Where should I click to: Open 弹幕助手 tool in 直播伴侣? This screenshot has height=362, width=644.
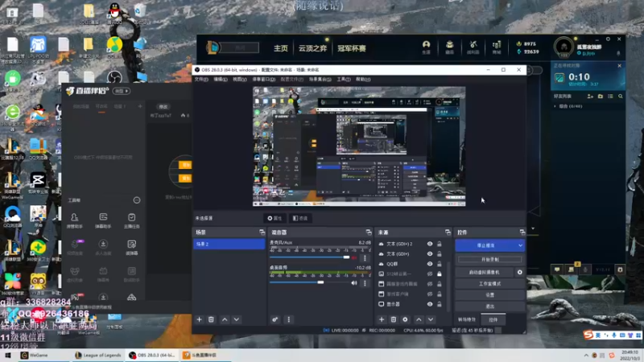103,220
